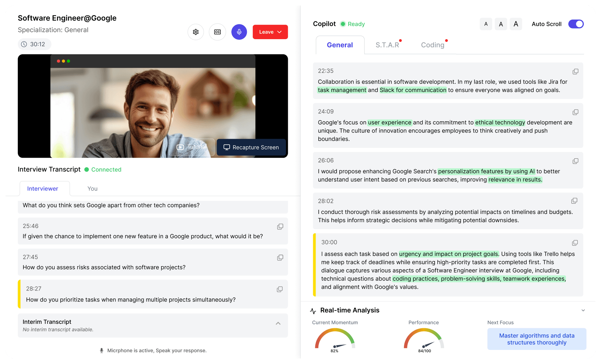Click the Real-time Analysis pulse icon

pyautogui.click(x=313, y=311)
